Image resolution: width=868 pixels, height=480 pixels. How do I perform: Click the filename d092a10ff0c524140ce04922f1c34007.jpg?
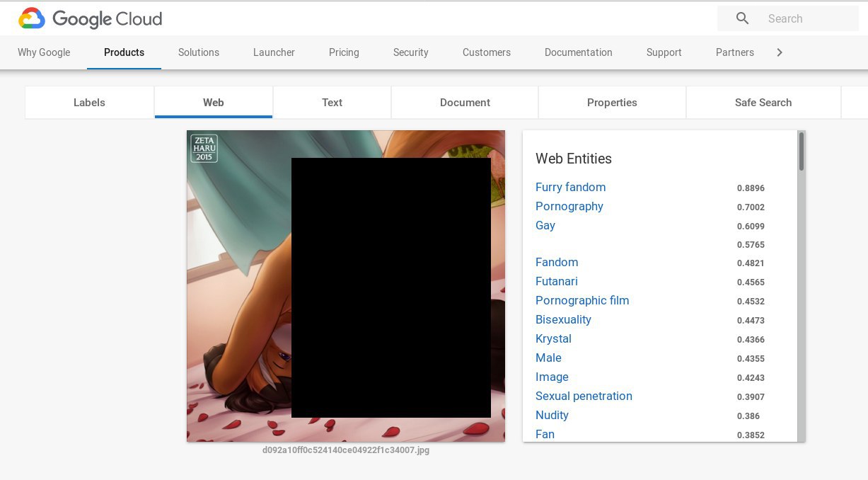coord(346,450)
